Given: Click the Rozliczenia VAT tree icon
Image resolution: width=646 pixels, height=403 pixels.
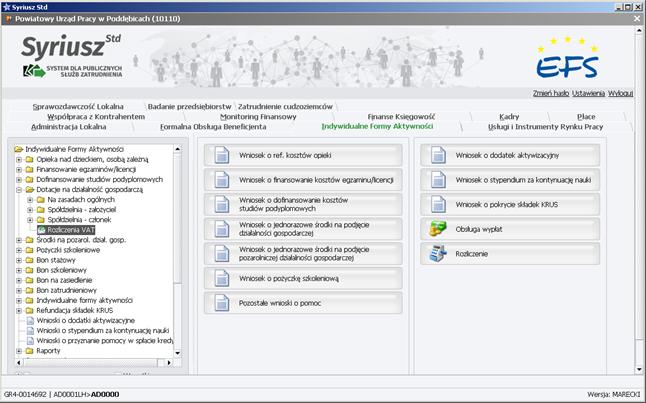Looking at the screenshot, I should pos(41,230).
